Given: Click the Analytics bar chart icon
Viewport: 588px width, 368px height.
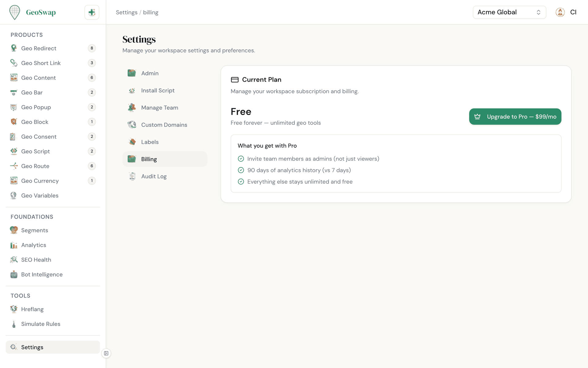Looking at the screenshot, I should coord(13,245).
